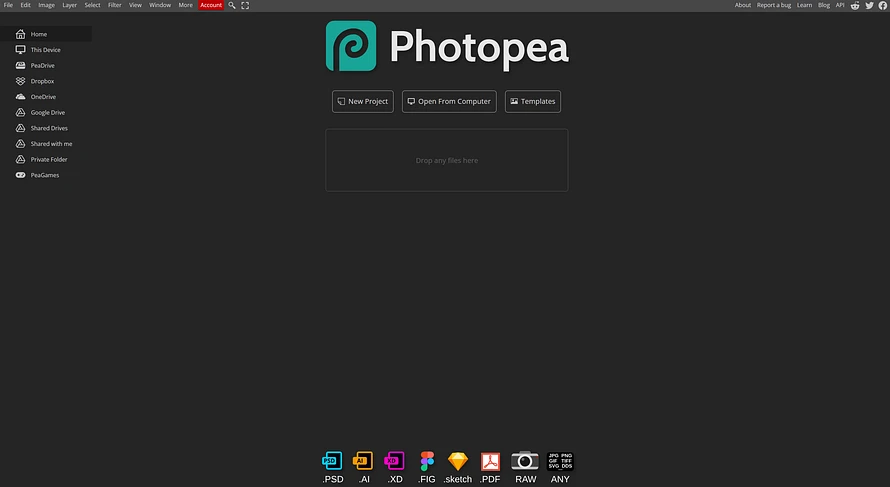Open the Window menu
890x487 pixels.
click(x=160, y=5)
